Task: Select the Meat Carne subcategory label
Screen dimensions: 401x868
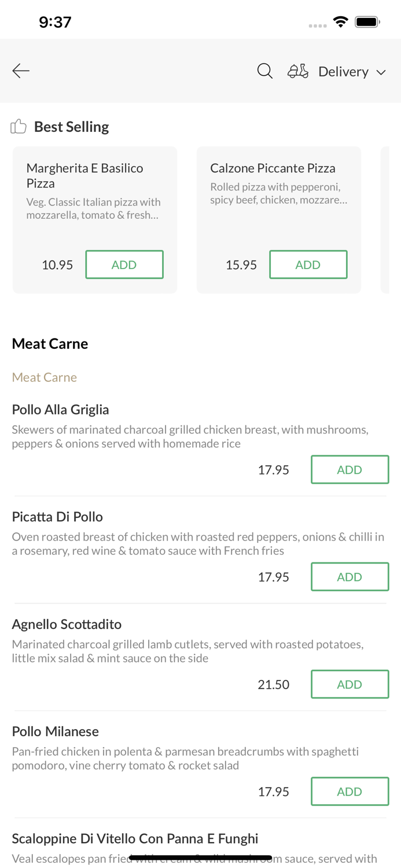Action: tap(45, 377)
